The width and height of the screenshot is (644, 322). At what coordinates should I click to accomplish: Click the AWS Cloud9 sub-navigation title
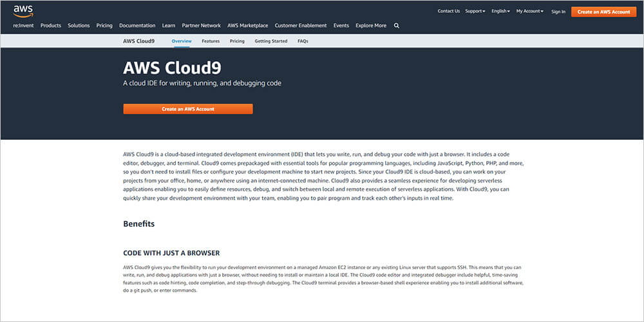(x=139, y=41)
